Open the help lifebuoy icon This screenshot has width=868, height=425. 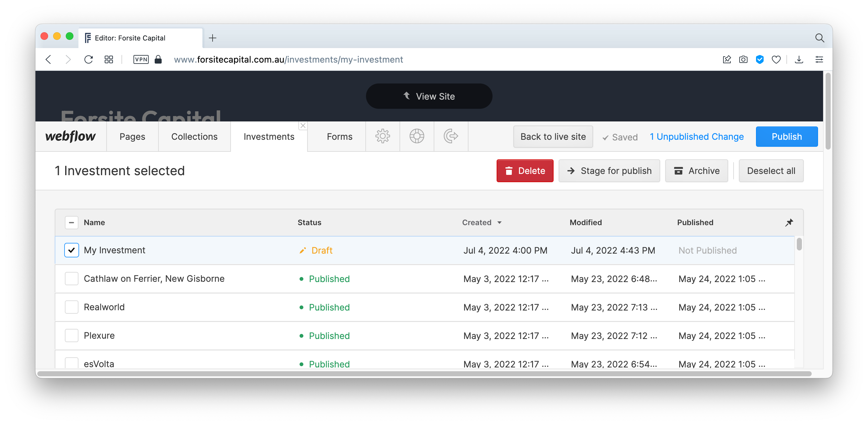click(x=417, y=136)
